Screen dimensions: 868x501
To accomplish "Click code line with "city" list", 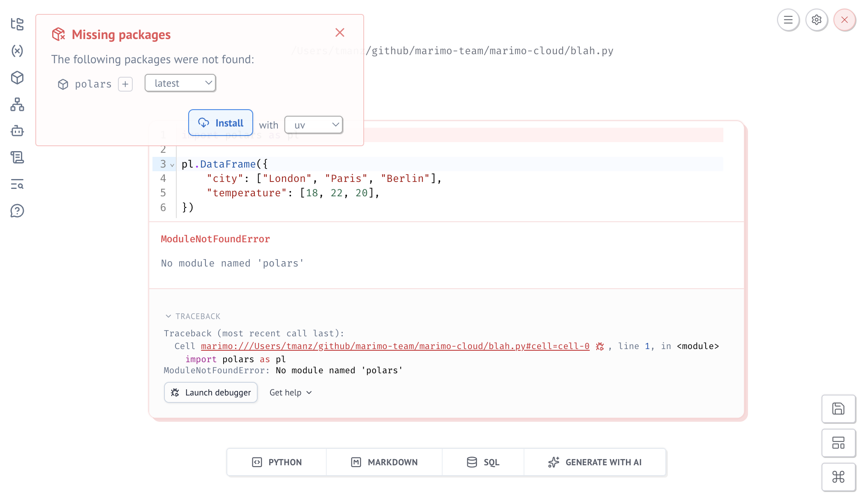I will click(x=324, y=179).
